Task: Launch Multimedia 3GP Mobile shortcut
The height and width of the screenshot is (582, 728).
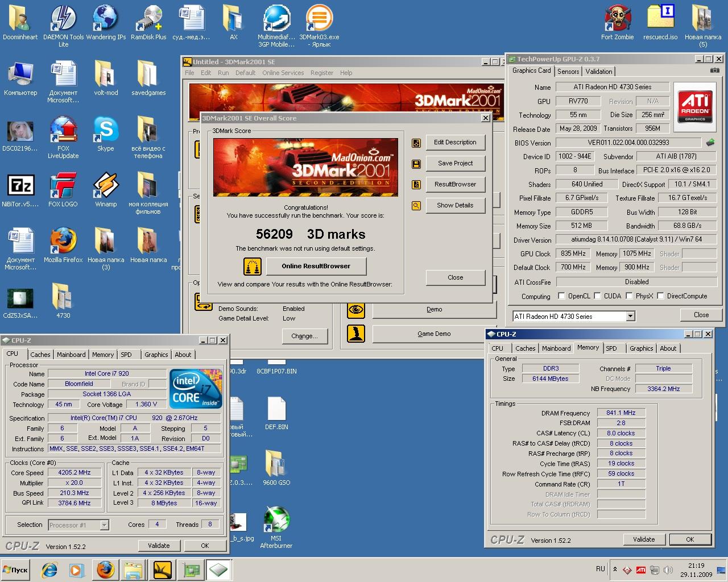Action: tap(276, 26)
